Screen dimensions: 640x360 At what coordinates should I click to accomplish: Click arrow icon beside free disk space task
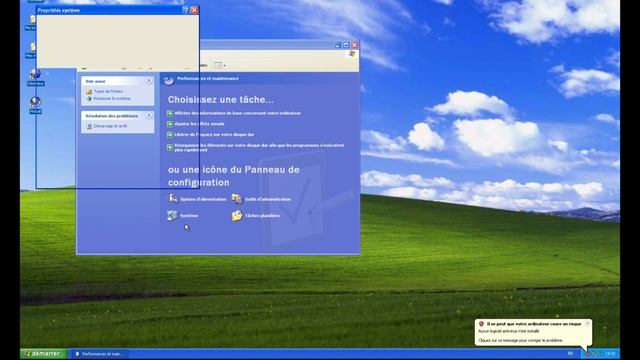click(x=170, y=134)
